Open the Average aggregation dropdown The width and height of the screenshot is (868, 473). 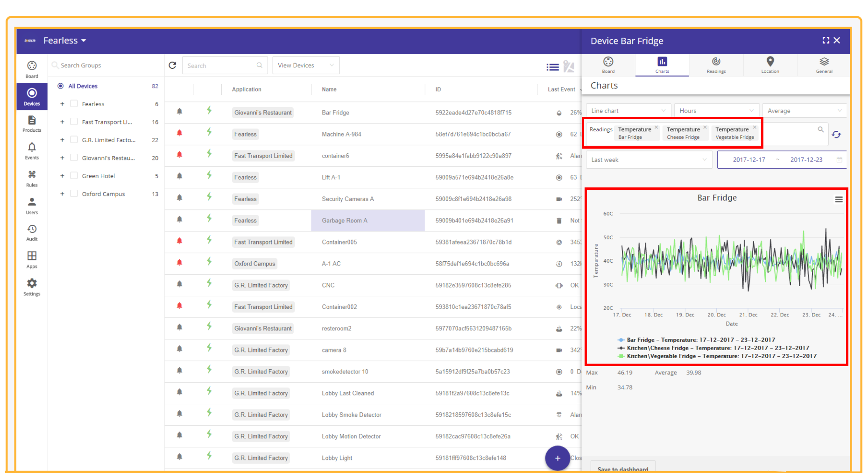804,111
